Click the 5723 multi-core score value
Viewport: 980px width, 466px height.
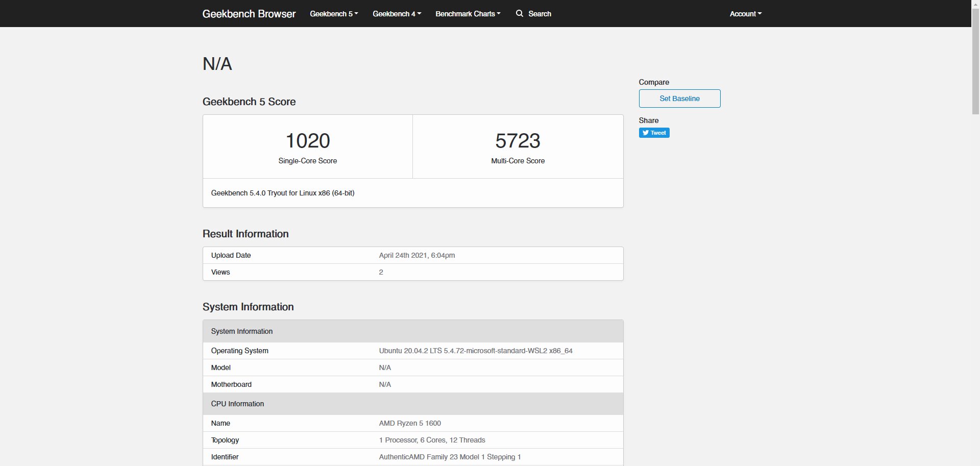(x=518, y=140)
